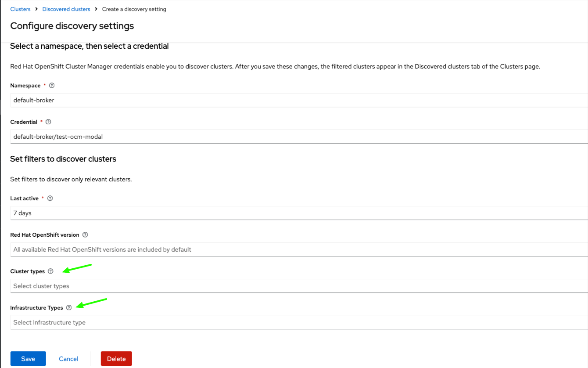Screen dimensions: 588x368
Task: Click the Create a discovery setting breadcrumb
Action: coord(134,9)
